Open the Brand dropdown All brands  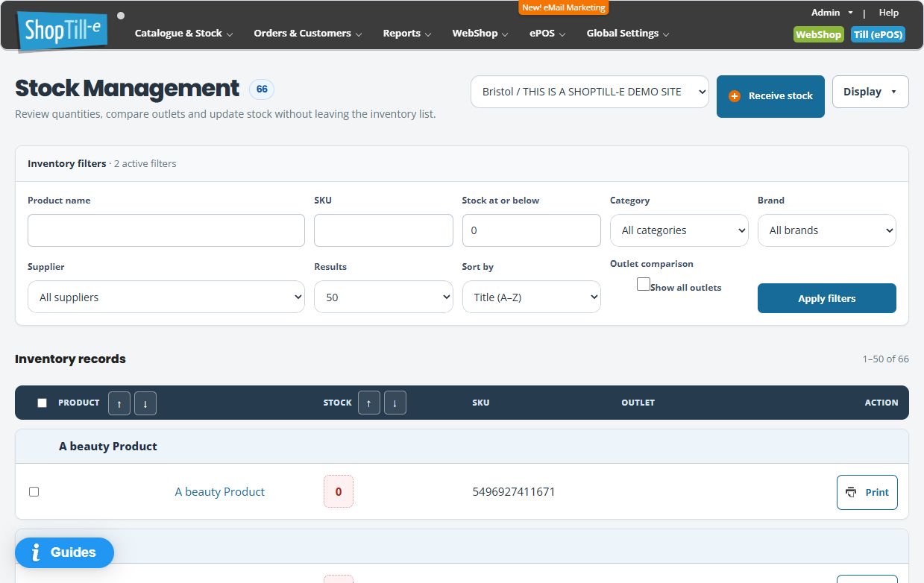coord(827,230)
